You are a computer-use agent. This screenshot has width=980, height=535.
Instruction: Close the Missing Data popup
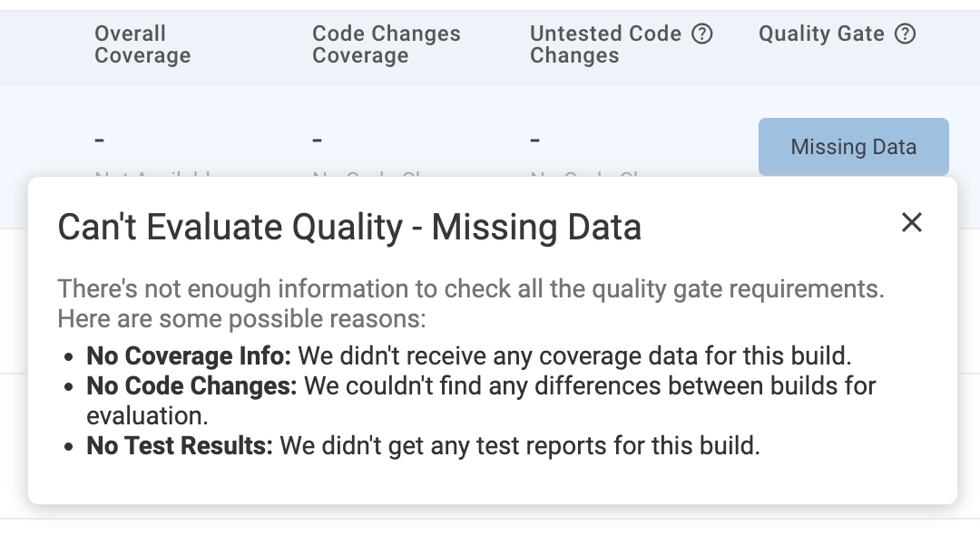[911, 222]
